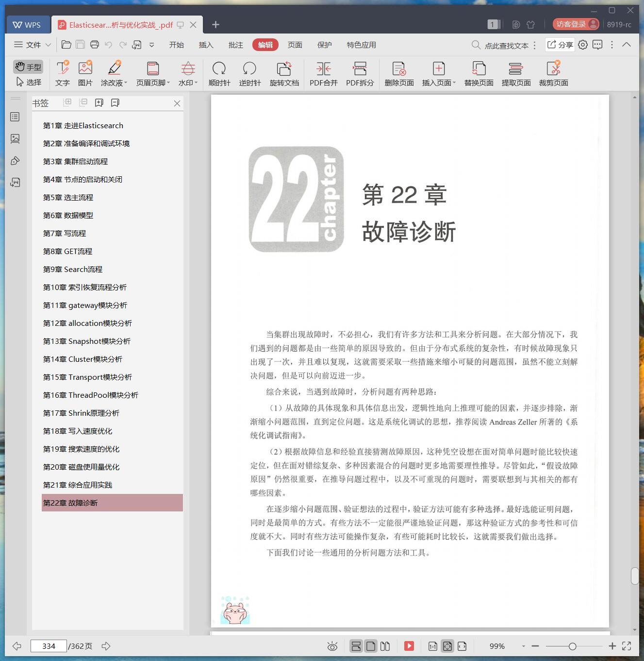
Task: Click Replace Page (替换页面)
Action: coord(479,74)
